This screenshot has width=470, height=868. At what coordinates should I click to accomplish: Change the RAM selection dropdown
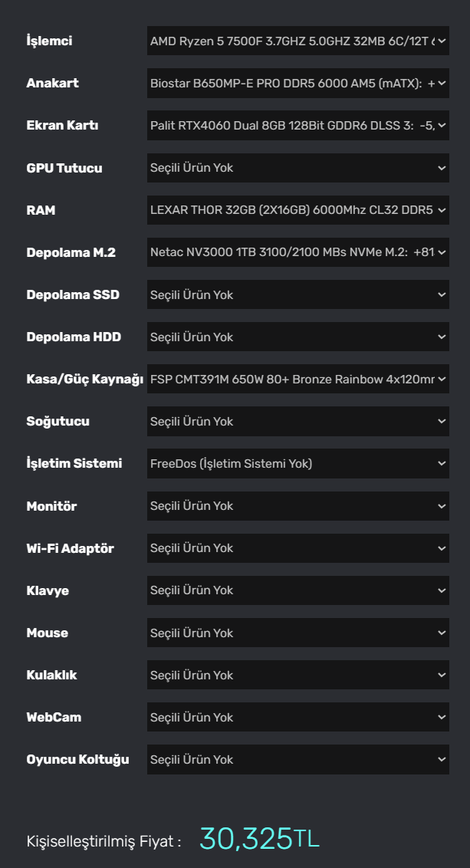[x=297, y=210]
